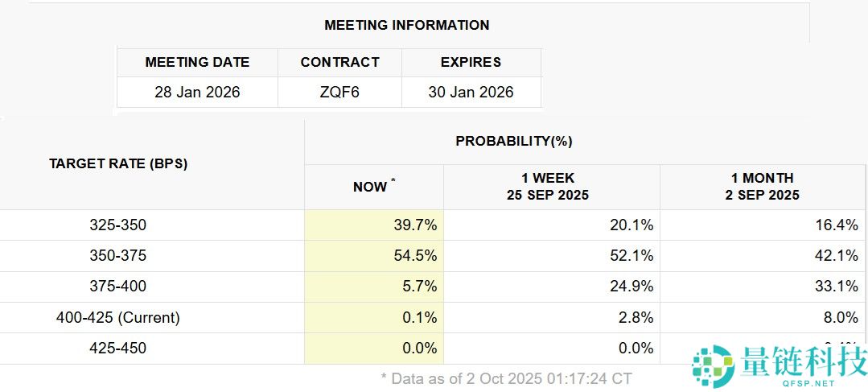Click the MEETING INFORMATION heading

(x=406, y=25)
